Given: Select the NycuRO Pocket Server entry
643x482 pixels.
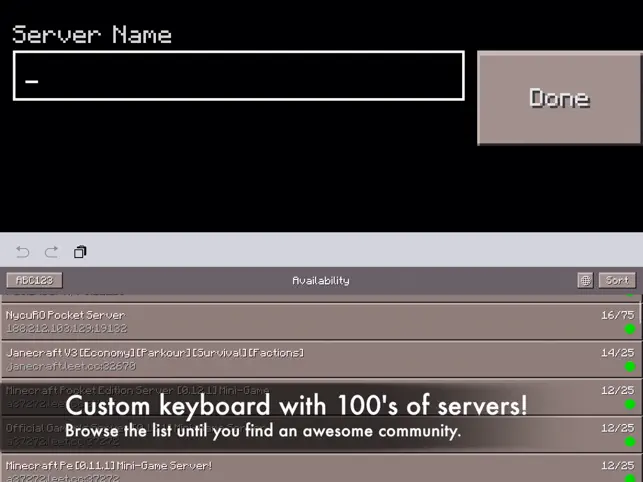Looking at the screenshot, I should pos(321,321).
